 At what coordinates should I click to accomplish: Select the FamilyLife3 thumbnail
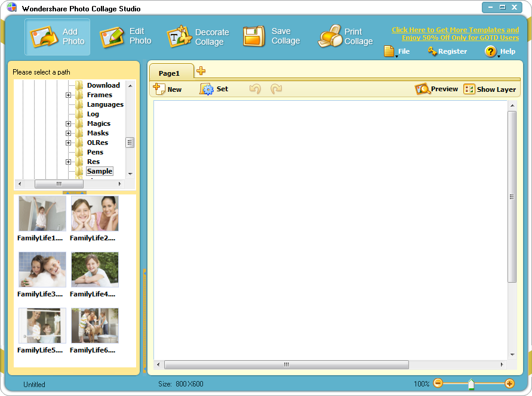coord(42,270)
